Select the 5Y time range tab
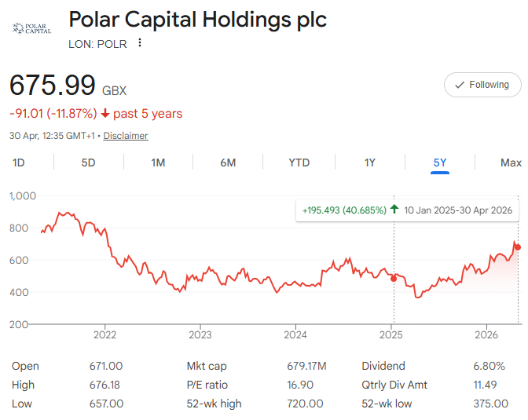 440,163
